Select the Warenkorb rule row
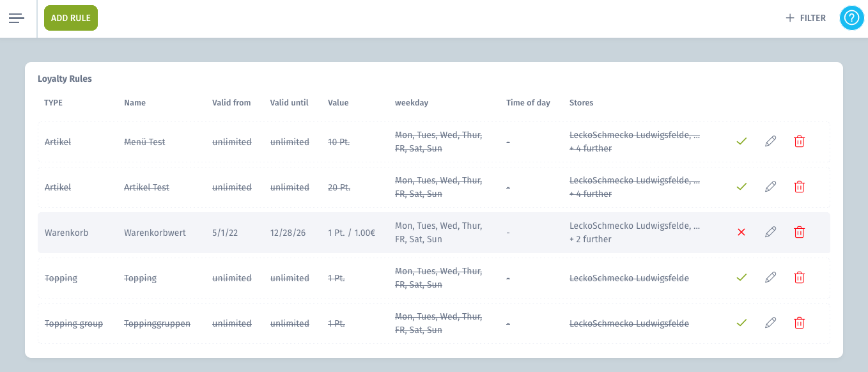Screen dimensions: 868x372 click(434, 233)
